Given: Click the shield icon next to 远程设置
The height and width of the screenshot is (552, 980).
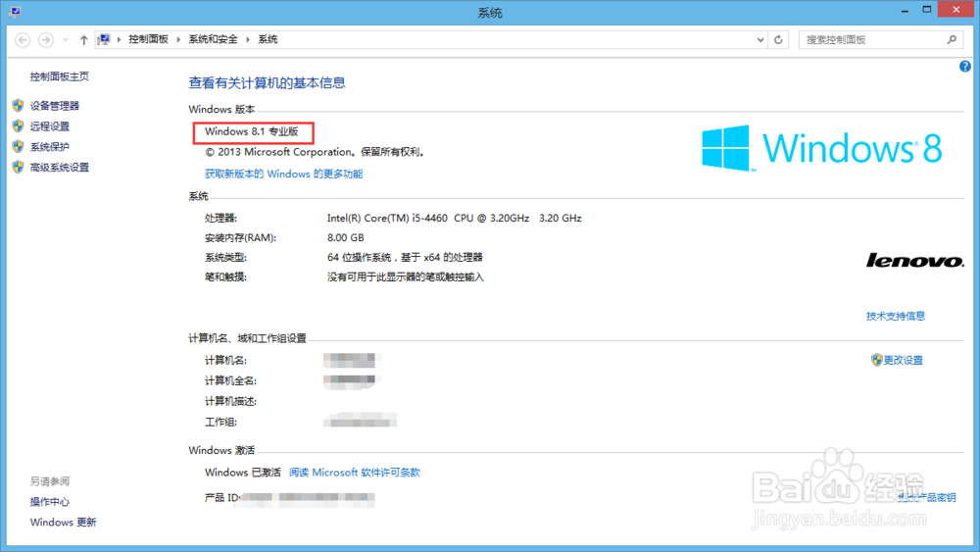Looking at the screenshot, I should click(x=18, y=126).
